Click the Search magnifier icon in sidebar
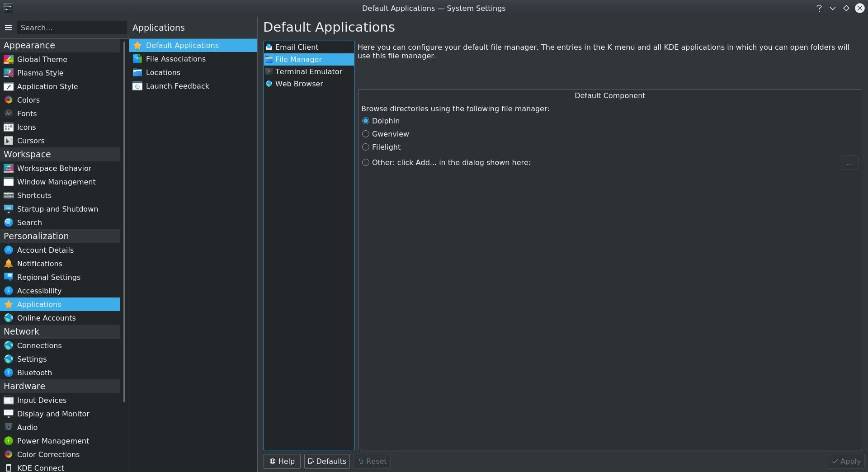 [x=9, y=222]
